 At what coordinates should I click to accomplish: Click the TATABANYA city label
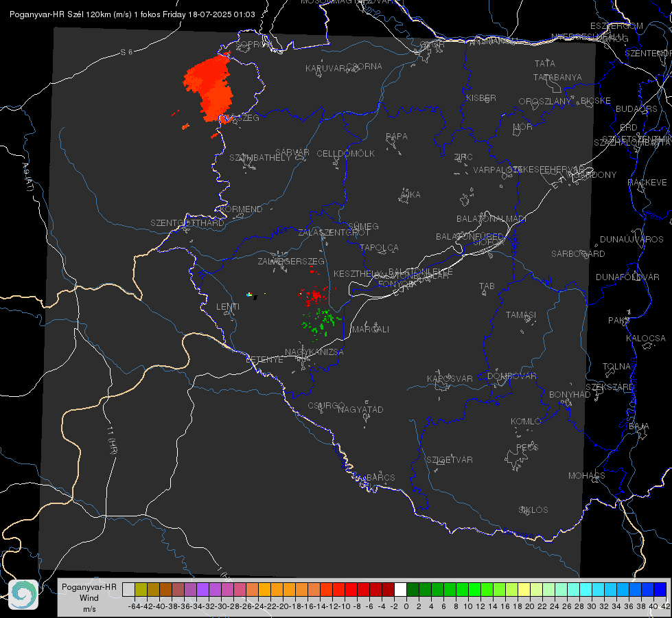(x=557, y=77)
